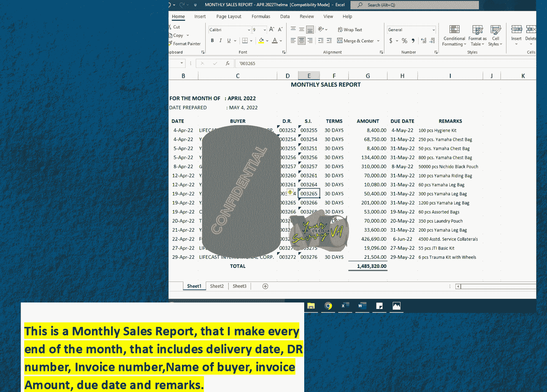Click the Increase Font Size icon

point(271,29)
